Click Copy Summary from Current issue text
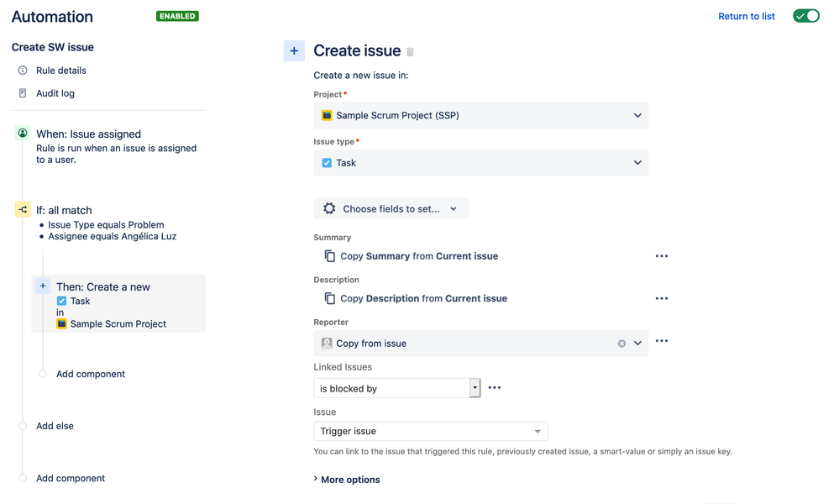The image size is (839, 504). tap(419, 255)
